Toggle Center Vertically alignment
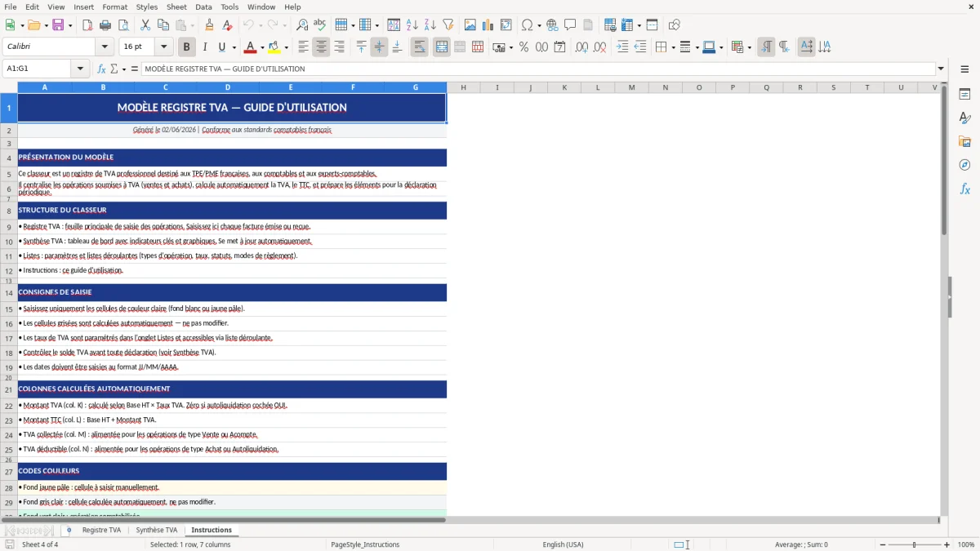 pyautogui.click(x=379, y=47)
